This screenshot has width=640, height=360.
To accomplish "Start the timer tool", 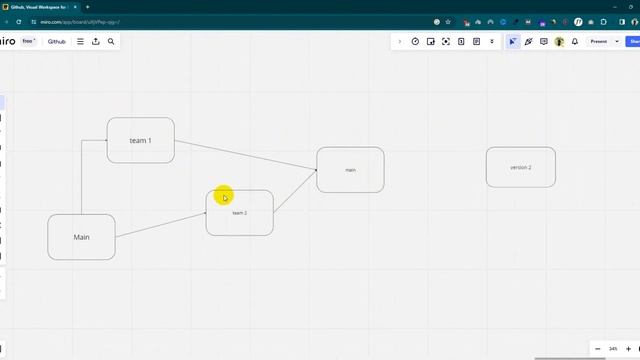I will pos(415,42).
